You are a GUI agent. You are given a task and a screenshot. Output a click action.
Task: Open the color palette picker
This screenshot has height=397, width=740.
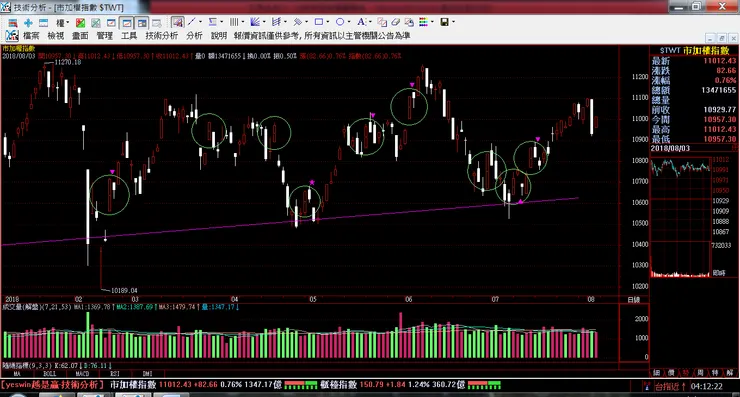coord(423,22)
